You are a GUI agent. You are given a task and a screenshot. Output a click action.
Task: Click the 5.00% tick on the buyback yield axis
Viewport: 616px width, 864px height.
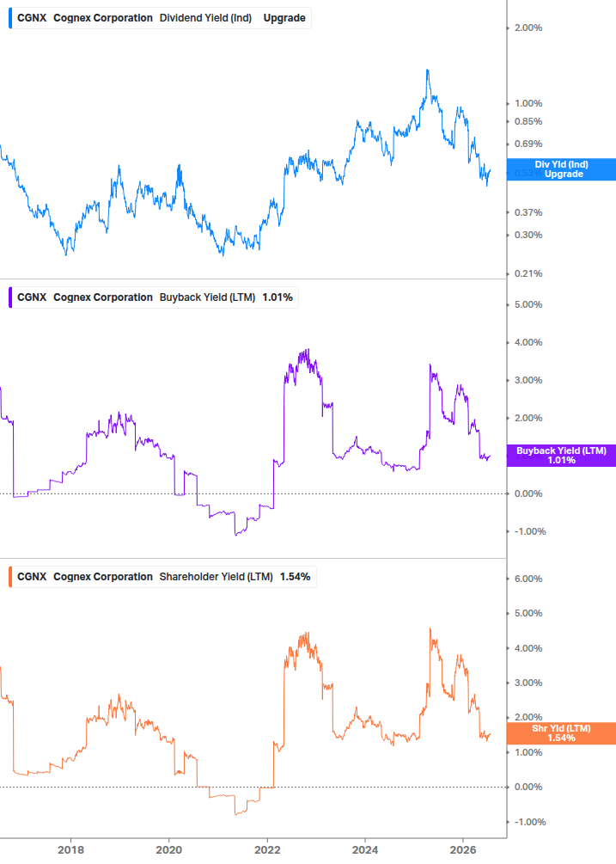pos(528,304)
